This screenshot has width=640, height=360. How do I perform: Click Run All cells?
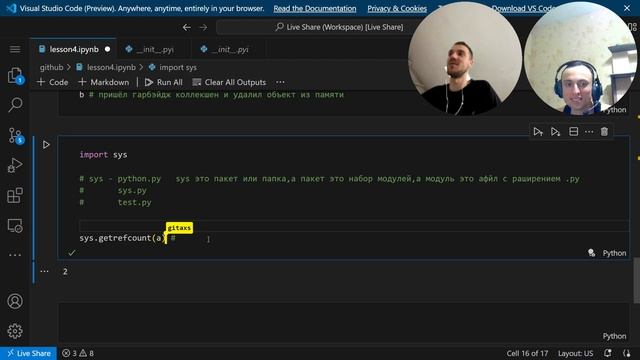164,82
